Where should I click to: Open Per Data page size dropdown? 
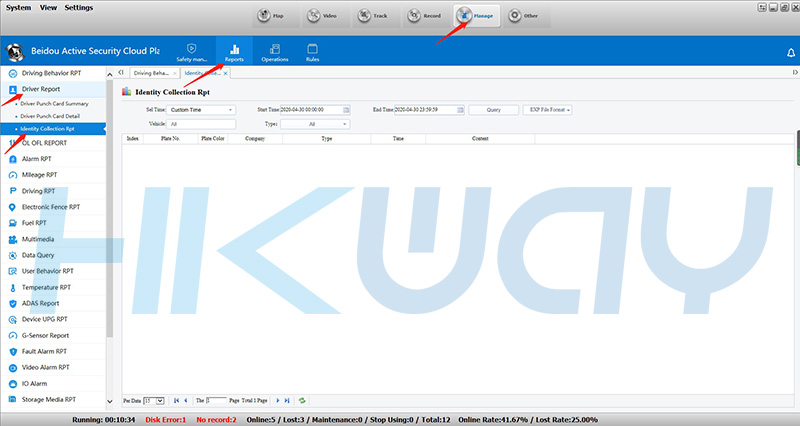click(x=154, y=401)
